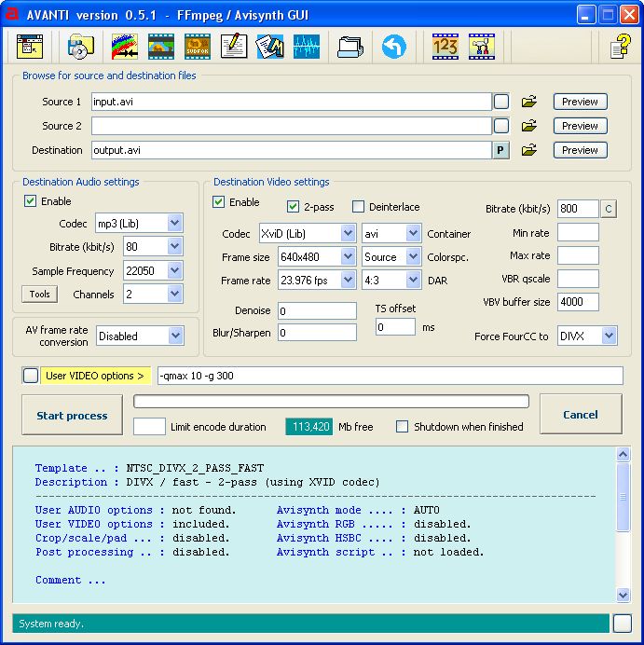Image resolution: width=644 pixels, height=645 pixels.
Task: Click the encoding progress bar
Action: point(331,402)
